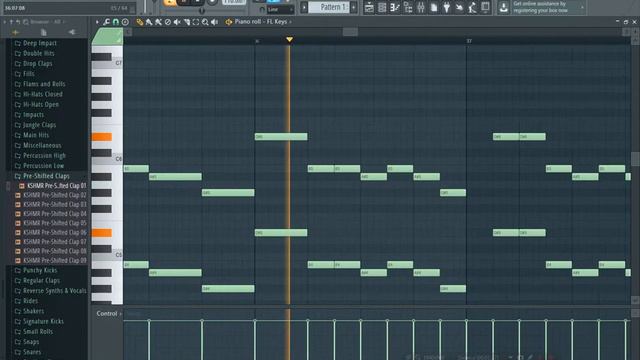Screen dimensions: 640x360
Task: Click the browser search magnifier icon
Action: pos(26,22)
